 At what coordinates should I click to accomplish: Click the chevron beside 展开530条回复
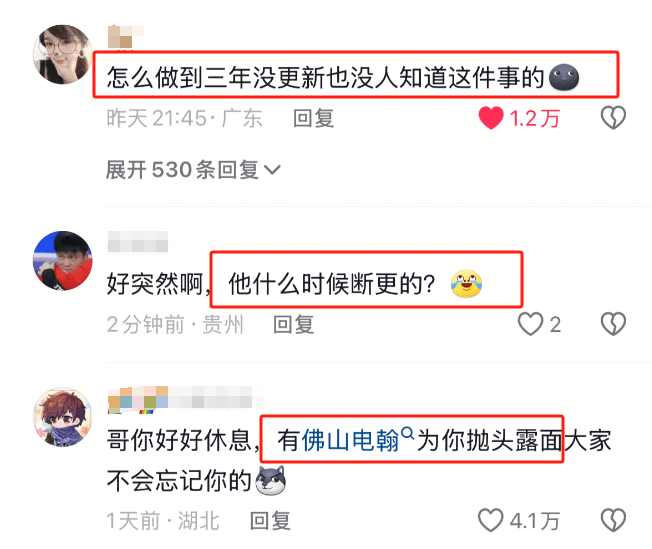tap(272, 170)
